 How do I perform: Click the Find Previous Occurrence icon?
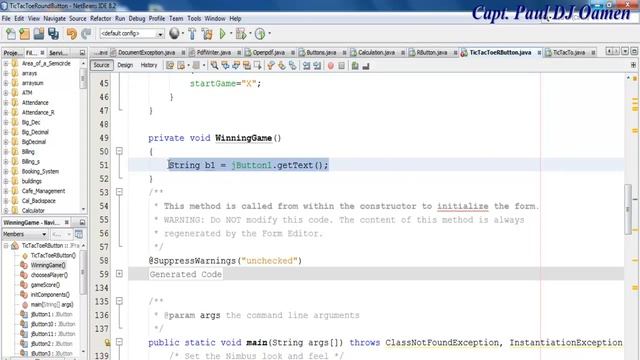click(225, 66)
